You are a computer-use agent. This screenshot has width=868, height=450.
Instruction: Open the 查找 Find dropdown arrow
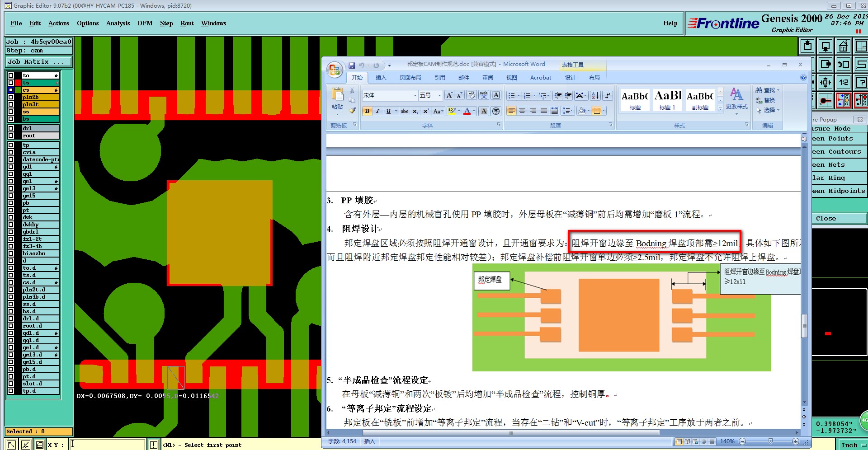(x=778, y=90)
